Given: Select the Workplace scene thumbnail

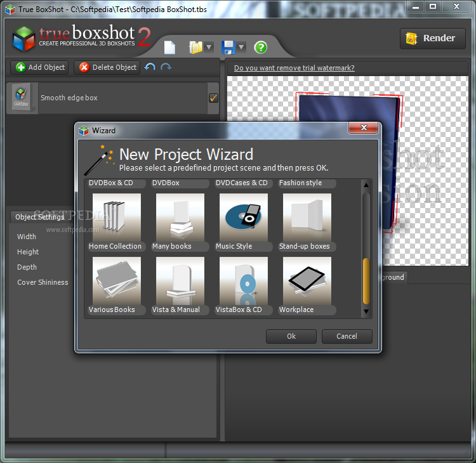Looking at the screenshot, I should coord(307,280).
